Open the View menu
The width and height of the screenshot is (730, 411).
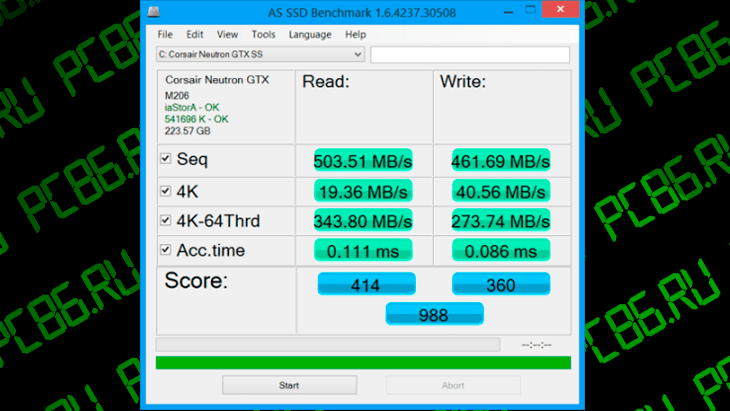click(227, 34)
